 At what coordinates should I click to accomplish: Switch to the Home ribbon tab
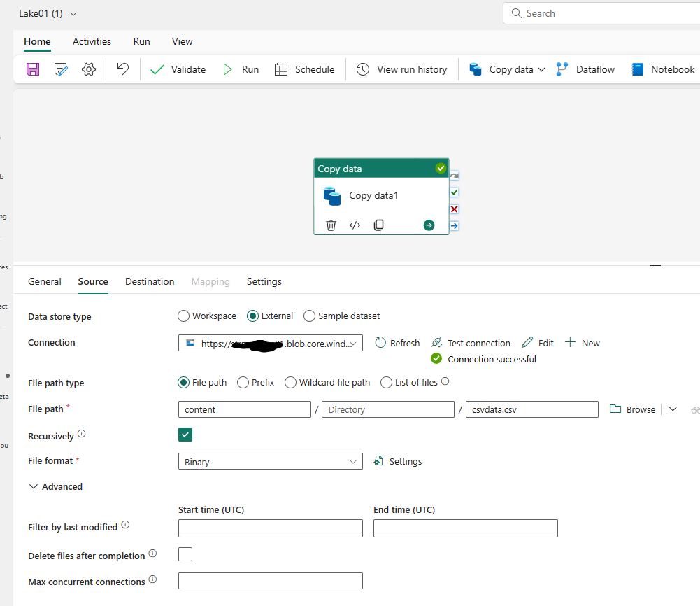point(37,41)
